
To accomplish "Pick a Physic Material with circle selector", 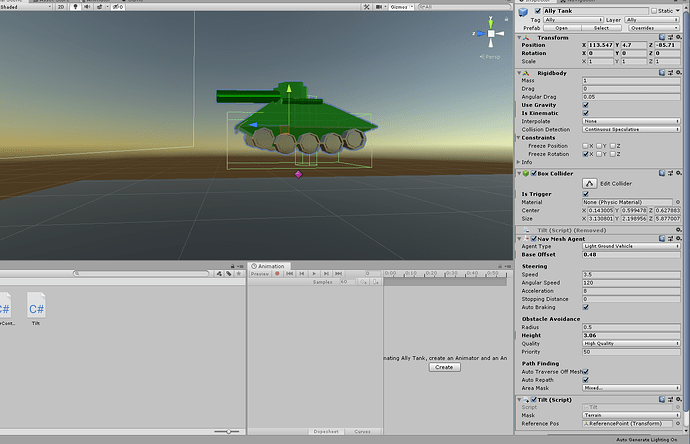I will 678,202.
